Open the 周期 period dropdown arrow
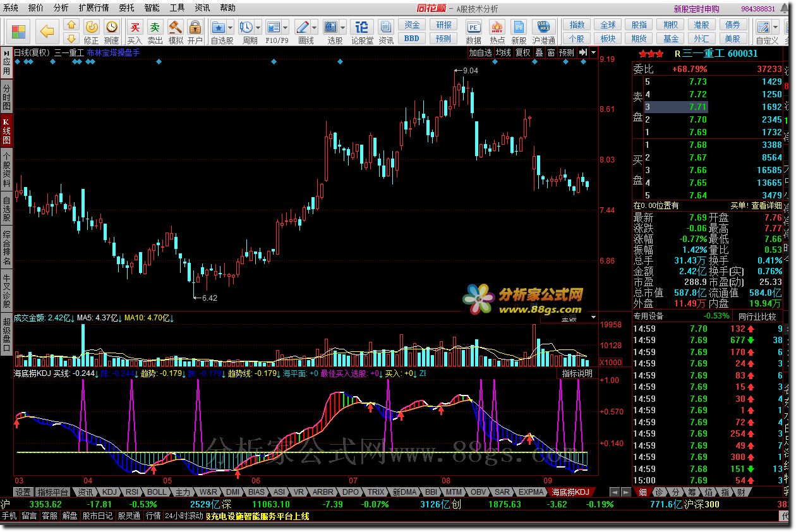Image resolution: width=796 pixels, height=532 pixels. pyautogui.click(x=258, y=27)
